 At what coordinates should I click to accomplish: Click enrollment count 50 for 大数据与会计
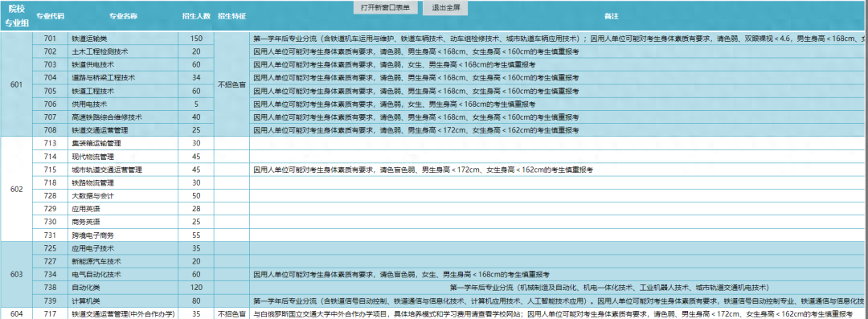(x=197, y=196)
